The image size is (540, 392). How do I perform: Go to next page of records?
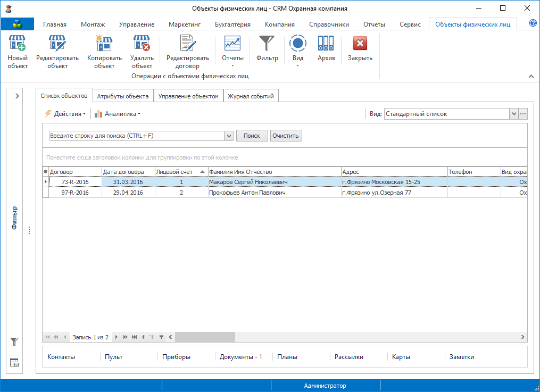point(126,337)
